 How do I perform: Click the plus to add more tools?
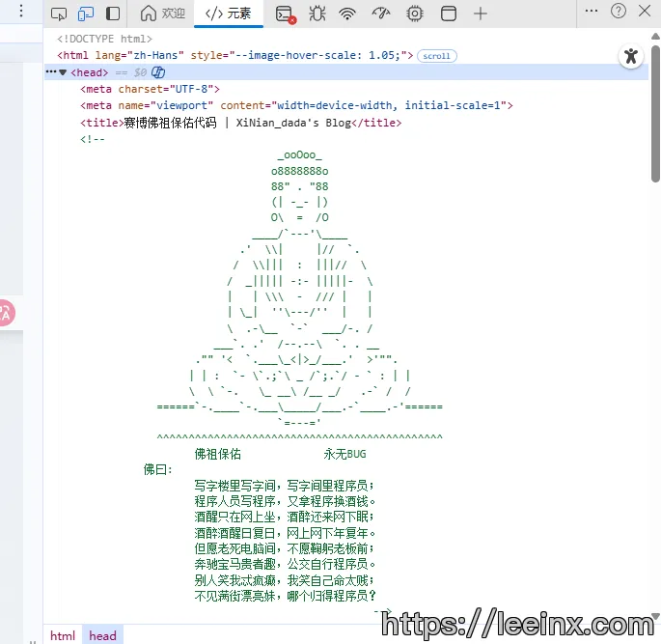click(481, 14)
